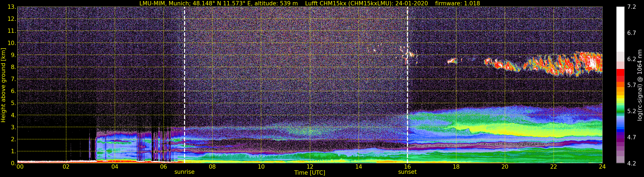
Task: Click the 'Height above ground [km]' axis label
Action: [x=3, y=85]
